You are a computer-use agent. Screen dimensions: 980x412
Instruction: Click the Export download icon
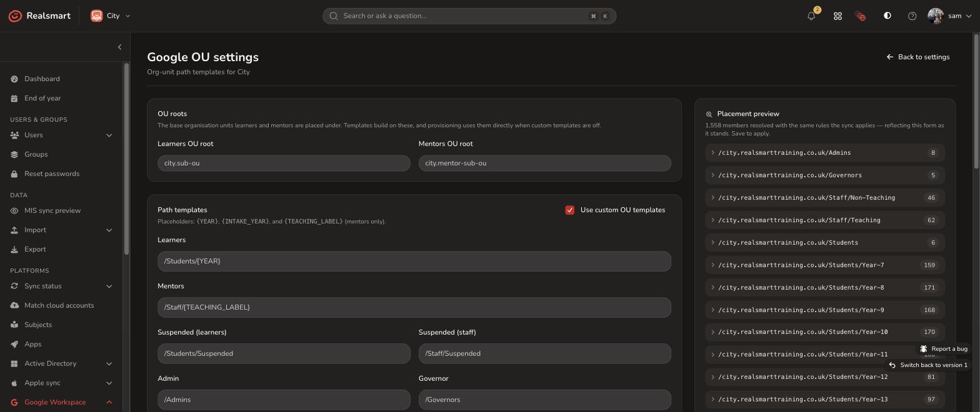coord(14,249)
